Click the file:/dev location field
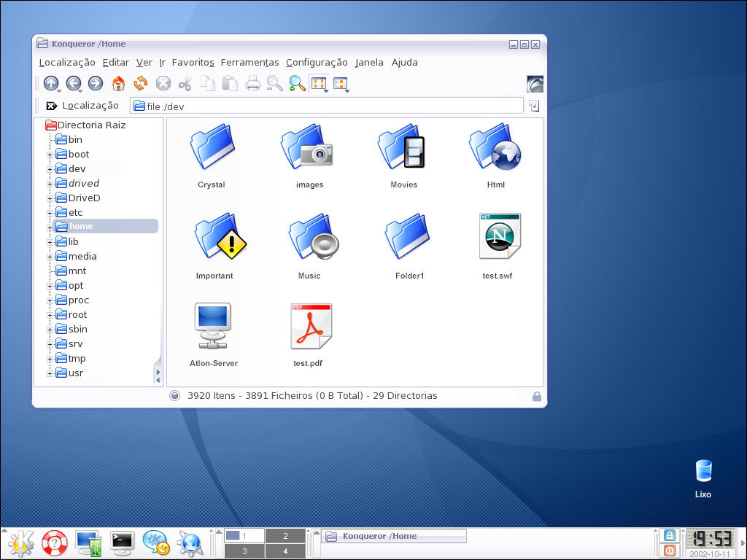 (x=327, y=106)
